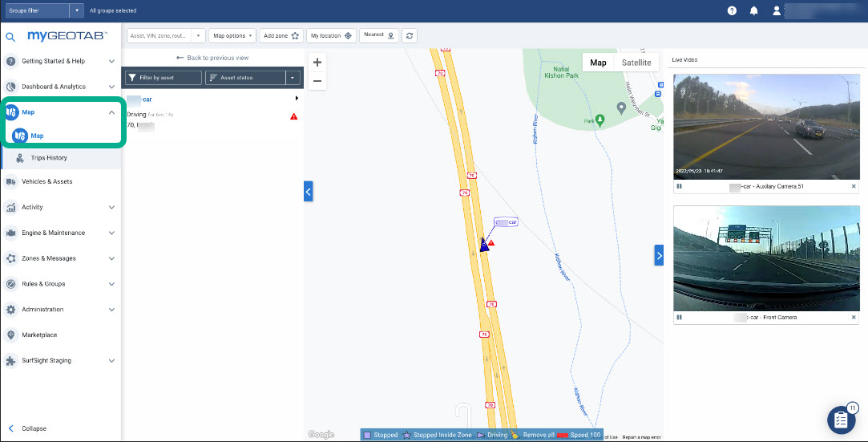This screenshot has width=868, height=442.
Task: Click the Engine & Maintenance icon
Action: pyautogui.click(x=11, y=233)
